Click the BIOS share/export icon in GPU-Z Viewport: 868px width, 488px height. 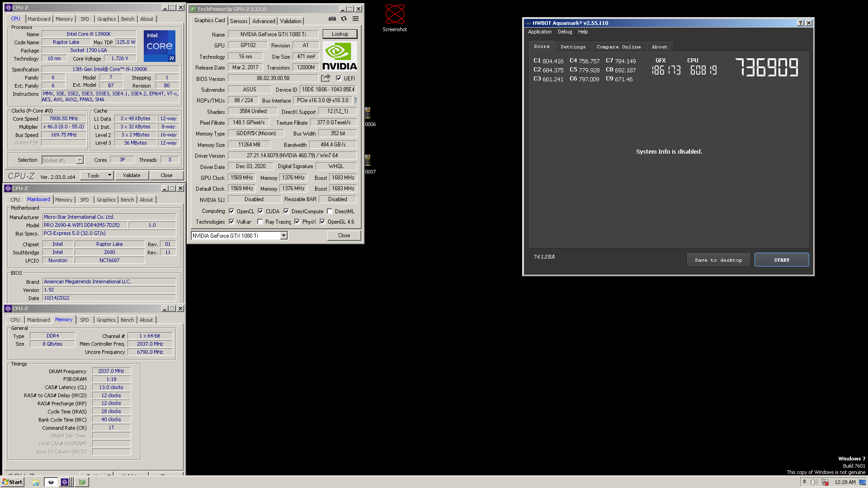[x=325, y=78]
